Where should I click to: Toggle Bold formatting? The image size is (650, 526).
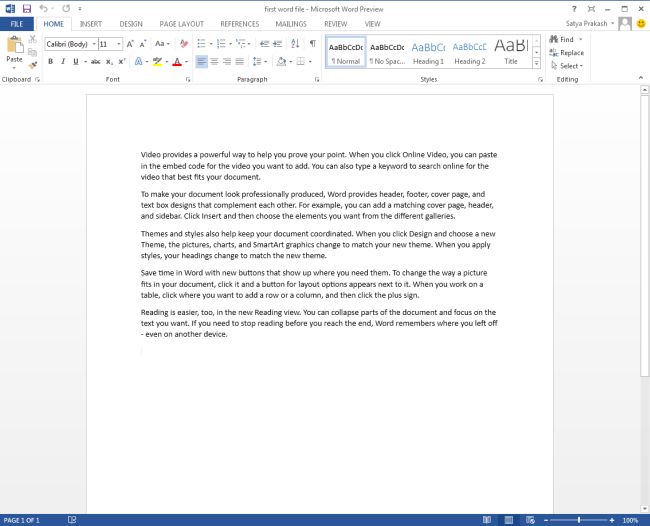tap(51, 62)
